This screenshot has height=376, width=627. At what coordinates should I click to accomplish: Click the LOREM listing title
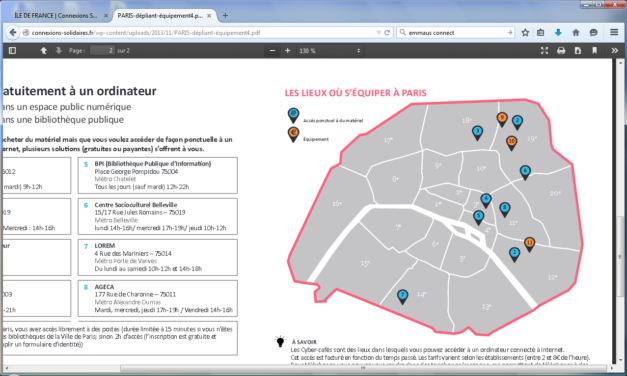click(105, 246)
